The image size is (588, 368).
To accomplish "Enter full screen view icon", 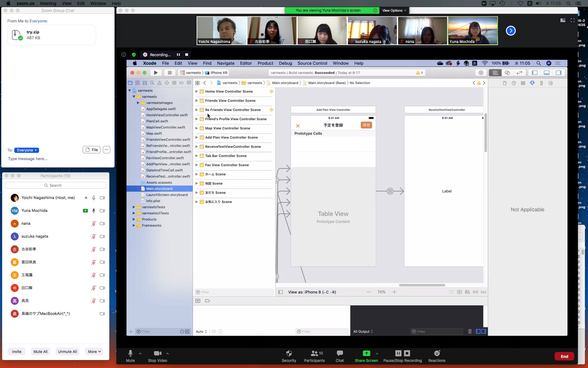I will pos(572,20).
